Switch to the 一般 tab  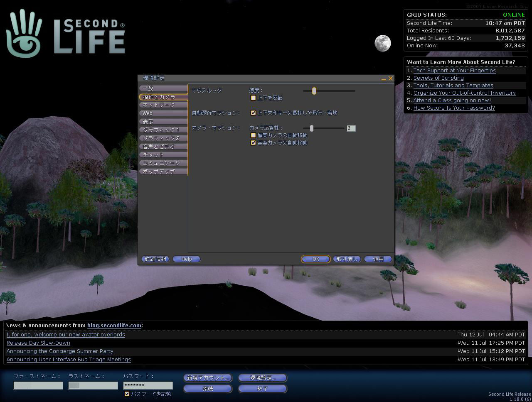click(x=163, y=88)
